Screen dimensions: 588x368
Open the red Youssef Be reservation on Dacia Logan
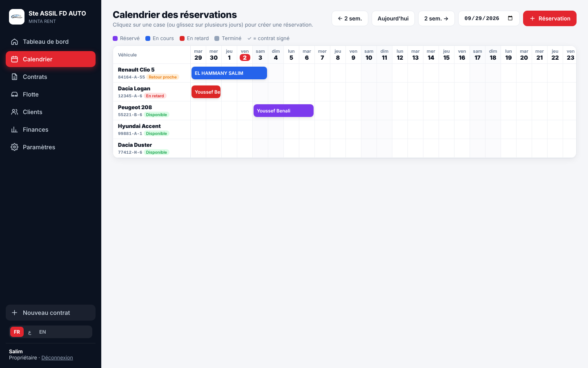(206, 92)
